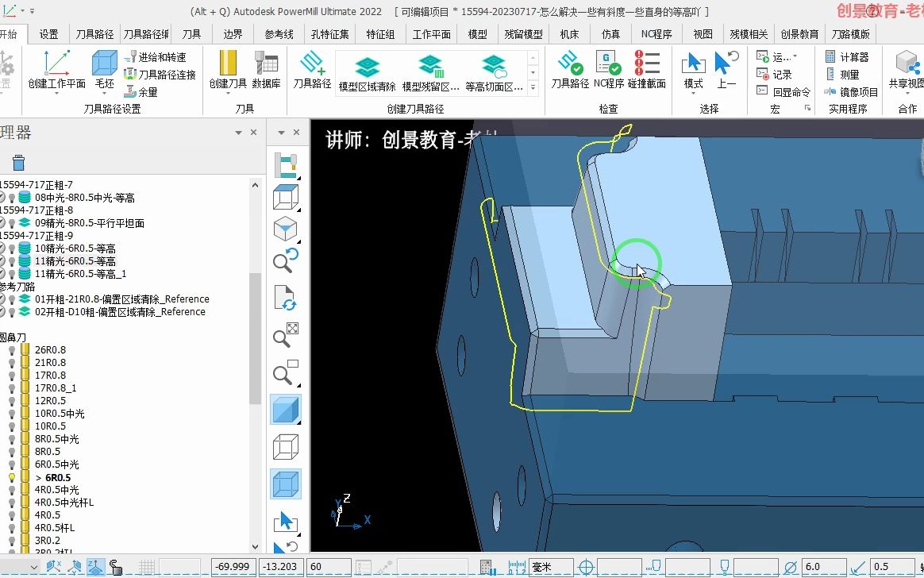Open Toolpath Connections (刀具路径连接)
Screen dimensions: 924x578
click(160, 75)
